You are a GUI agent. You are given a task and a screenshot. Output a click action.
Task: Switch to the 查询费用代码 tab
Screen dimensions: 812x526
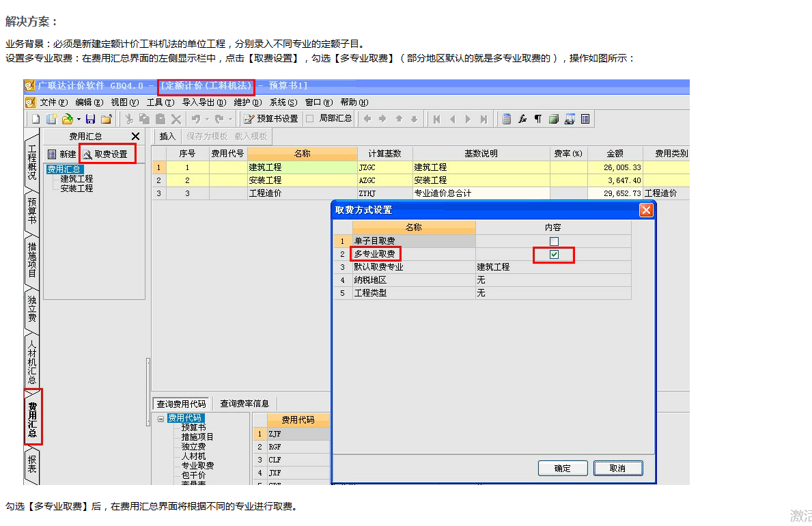pos(181,404)
